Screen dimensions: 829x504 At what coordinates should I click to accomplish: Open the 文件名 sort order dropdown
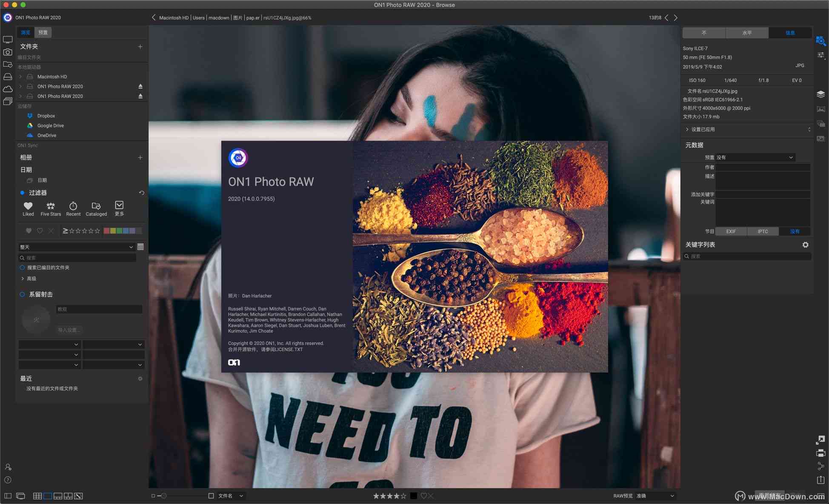point(236,496)
